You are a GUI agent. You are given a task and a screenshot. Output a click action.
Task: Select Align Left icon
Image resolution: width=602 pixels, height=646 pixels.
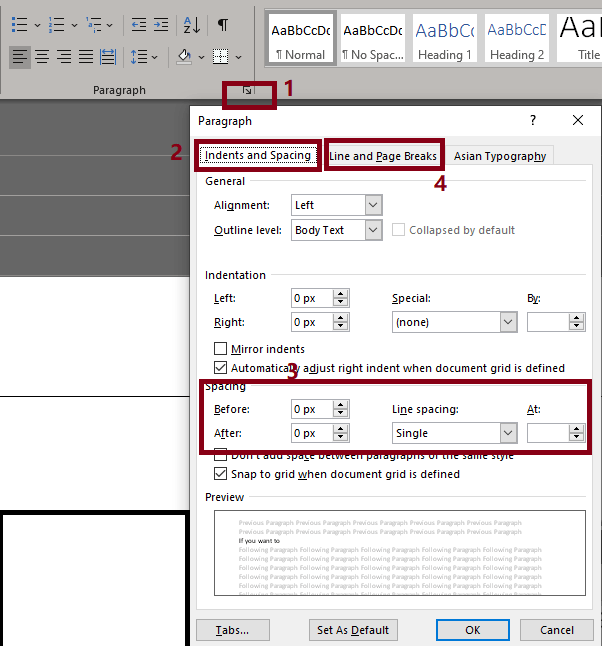pyautogui.click(x=20, y=56)
